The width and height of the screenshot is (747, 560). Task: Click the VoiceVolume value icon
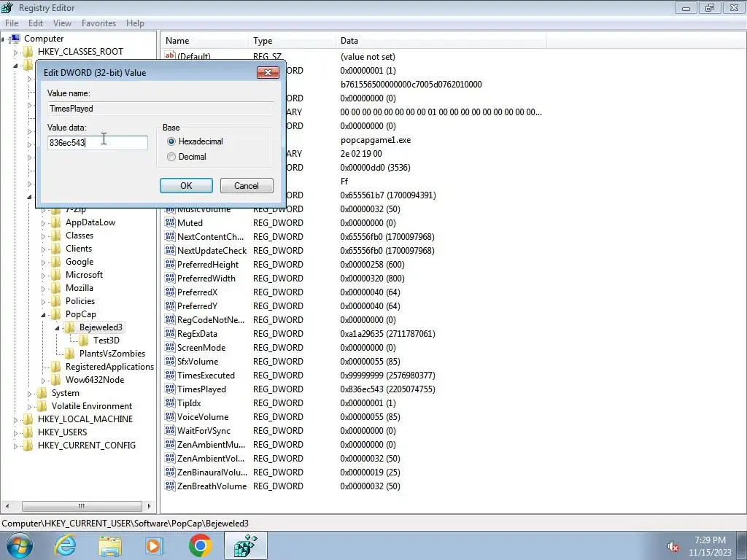(x=170, y=416)
